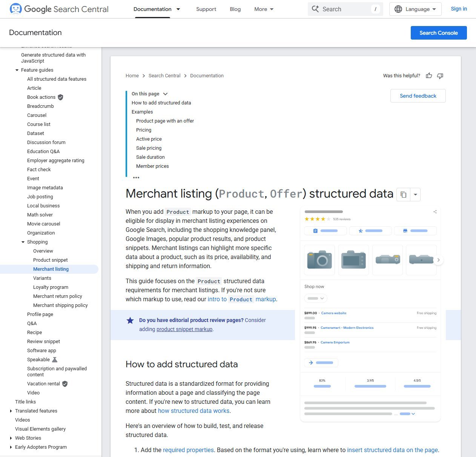Viewport: 476px width, 457px height.
Task: Expand the Early Adopters Program section
Action: (x=11, y=447)
